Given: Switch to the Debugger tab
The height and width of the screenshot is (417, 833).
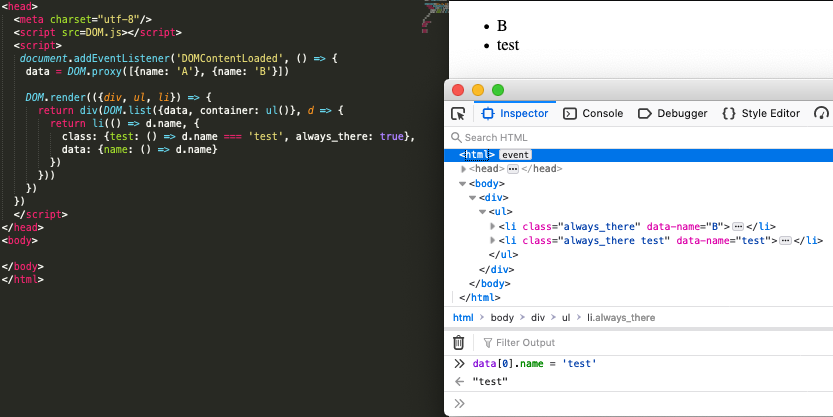Looking at the screenshot, I should point(673,114).
